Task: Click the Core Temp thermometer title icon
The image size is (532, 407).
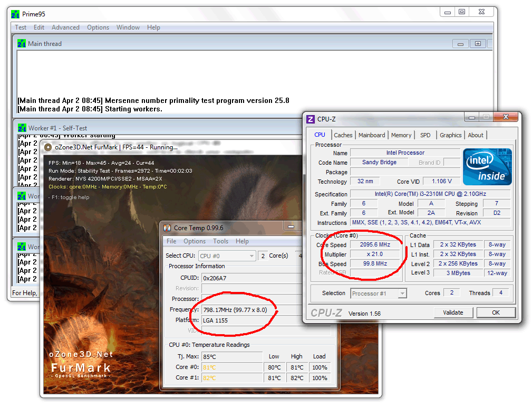Action: tap(167, 228)
